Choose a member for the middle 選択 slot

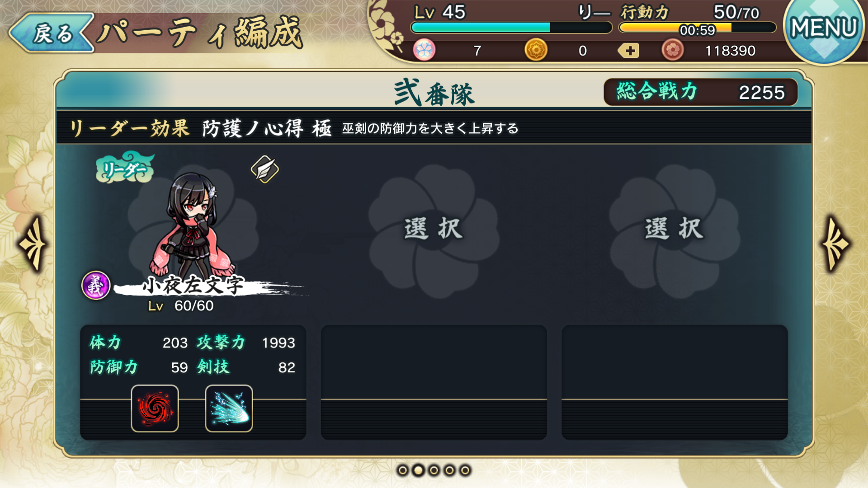tap(434, 230)
